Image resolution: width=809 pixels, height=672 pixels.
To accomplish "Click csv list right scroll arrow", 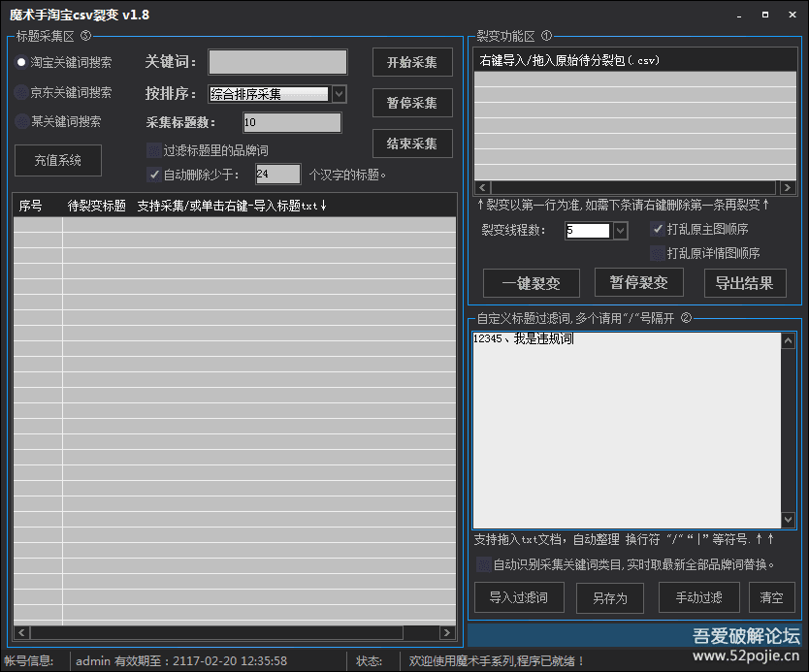I will tap(788, 188).
